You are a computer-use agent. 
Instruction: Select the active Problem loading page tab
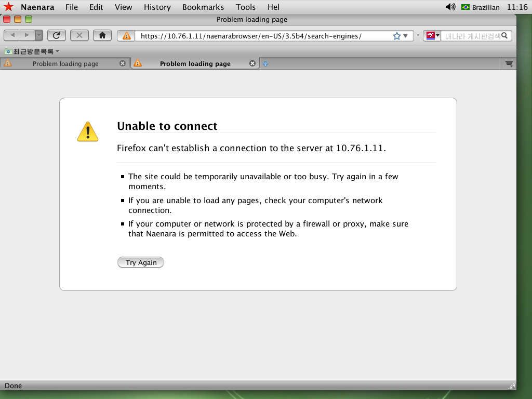(x=195, y=63)
